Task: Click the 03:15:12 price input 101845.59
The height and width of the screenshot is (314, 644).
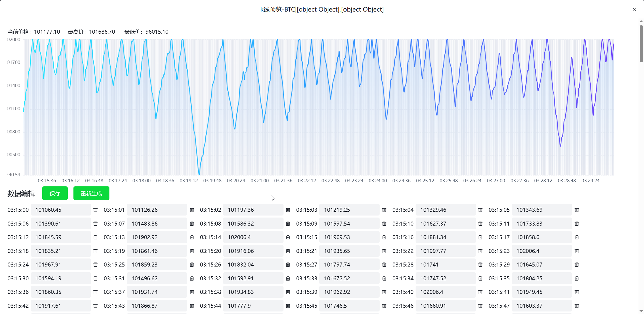Action: [60, 237]
